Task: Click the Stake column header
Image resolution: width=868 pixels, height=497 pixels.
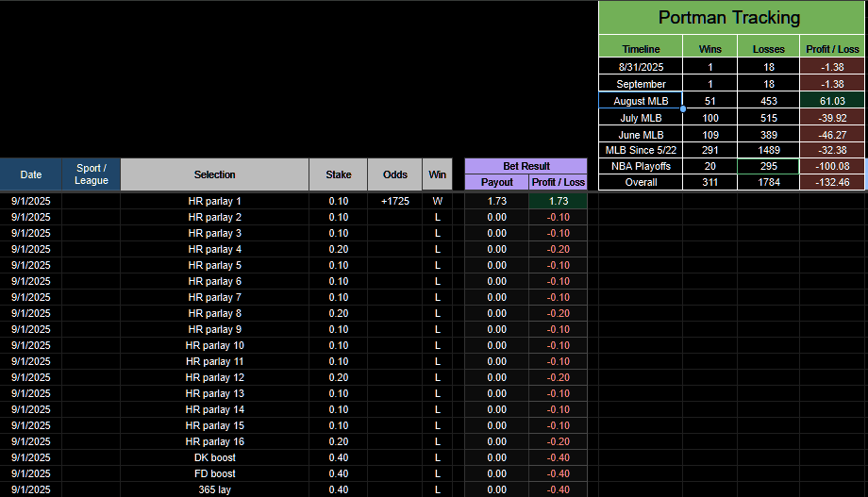Action: tap(338, 174)
